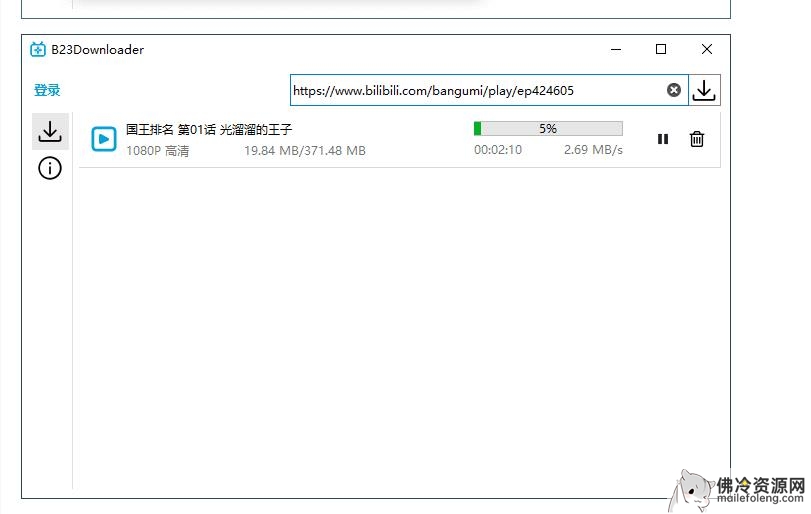811x514 pixels.
Task: Minimize the B23Downloader window
Action: coord(614,49)
